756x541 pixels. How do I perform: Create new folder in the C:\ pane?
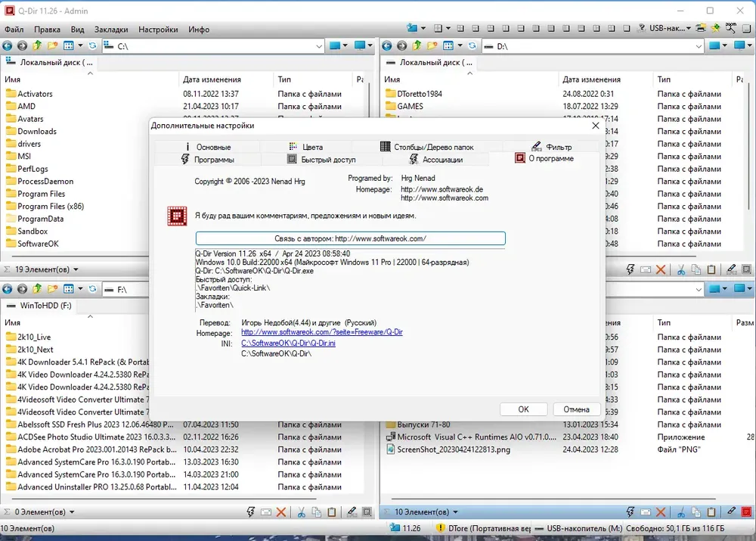[x=52, y=46]
